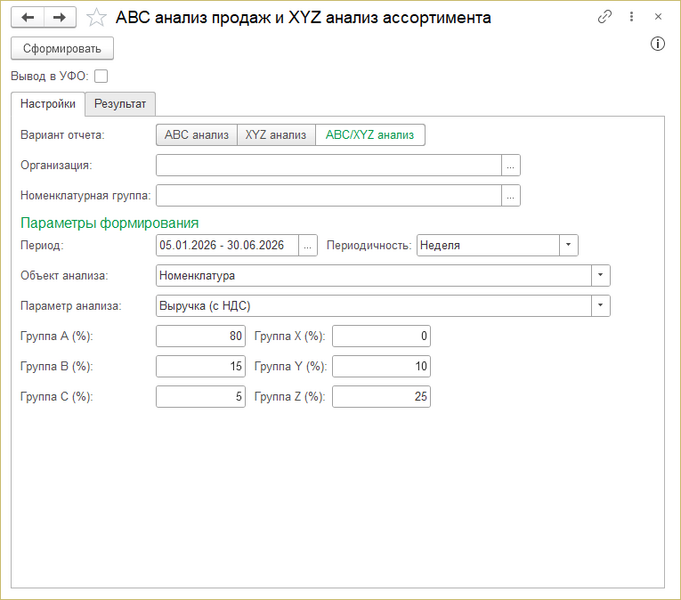Click the Параметры формирования section heading
Image resolution: width=681 pixels, height=600 pixels.
pos(109,223)
